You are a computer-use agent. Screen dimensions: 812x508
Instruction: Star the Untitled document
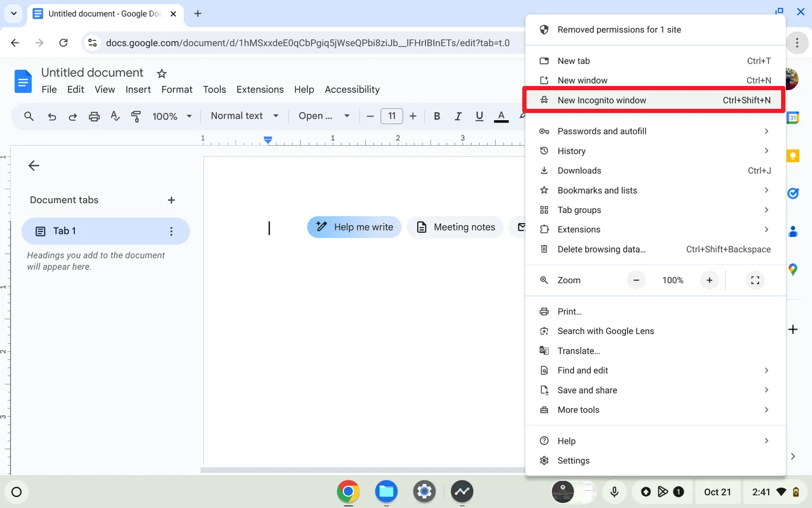point(162,74)
